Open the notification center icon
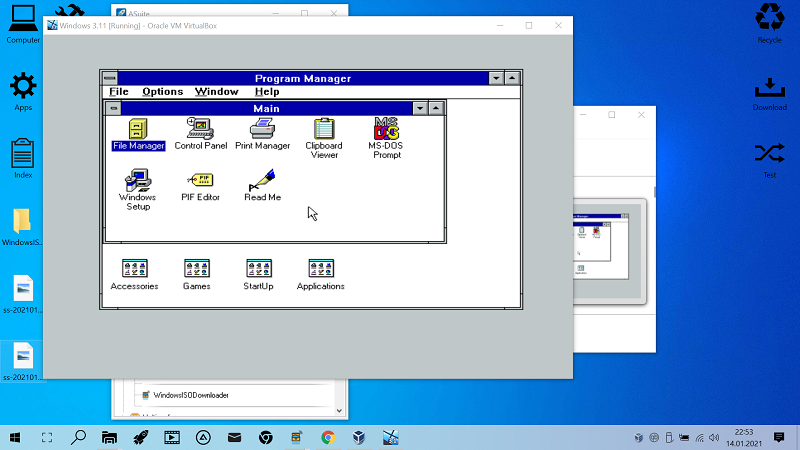 click(x=779, y=437)
